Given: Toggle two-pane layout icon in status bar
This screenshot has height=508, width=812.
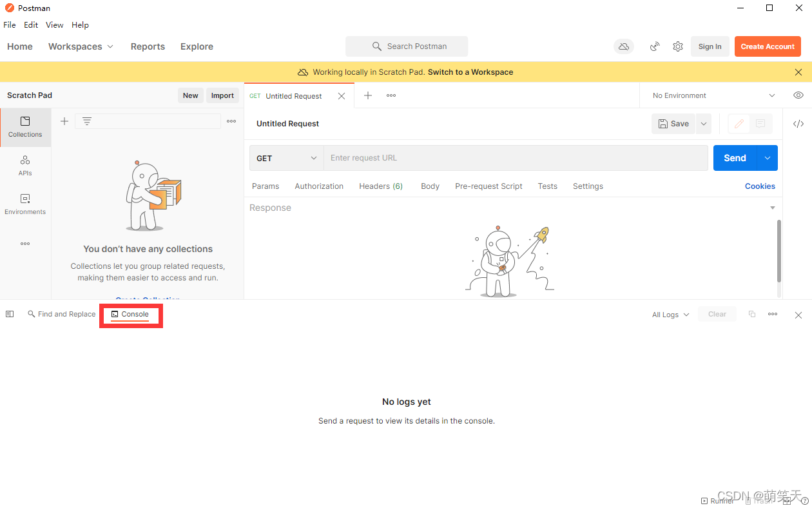Looking at the screenshot, I should [787, 501].
